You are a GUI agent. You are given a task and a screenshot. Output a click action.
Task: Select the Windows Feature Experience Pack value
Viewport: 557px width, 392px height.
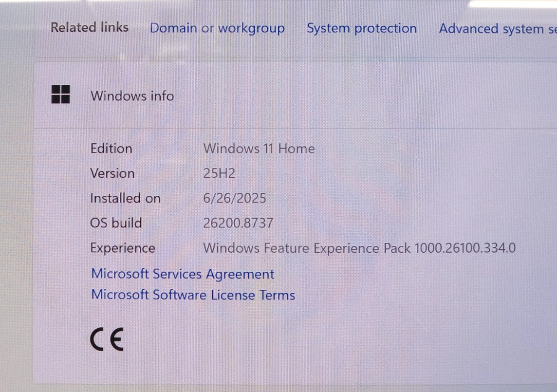(x=359, y=248)
